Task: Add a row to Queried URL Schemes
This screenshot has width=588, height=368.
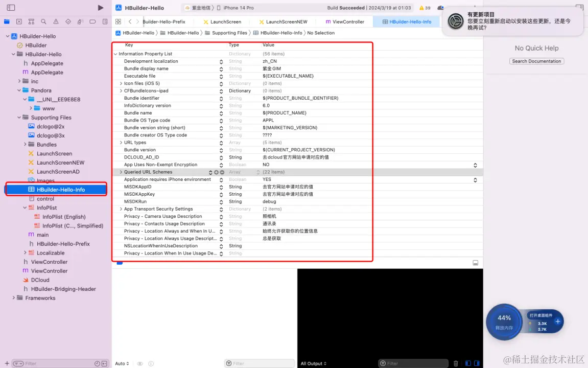Action: click(217, 172)
